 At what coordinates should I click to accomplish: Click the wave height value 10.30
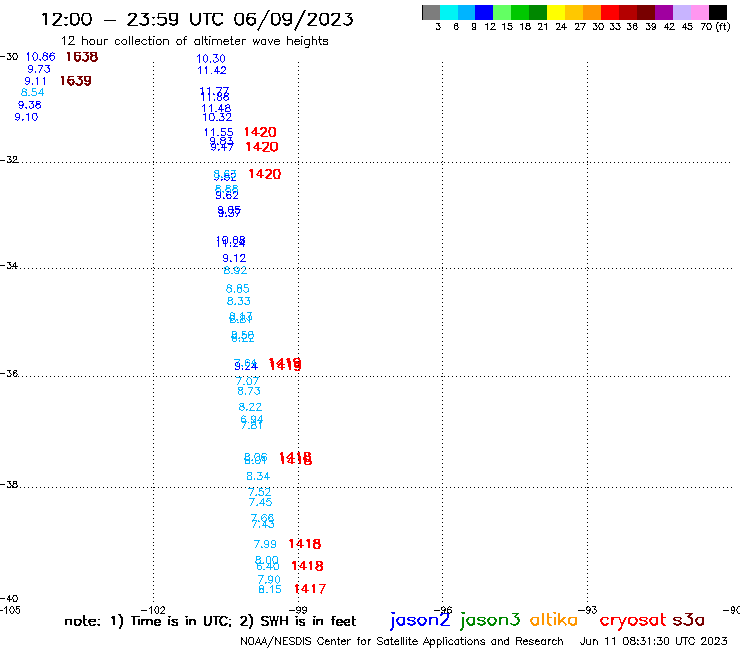click(210, 59)
